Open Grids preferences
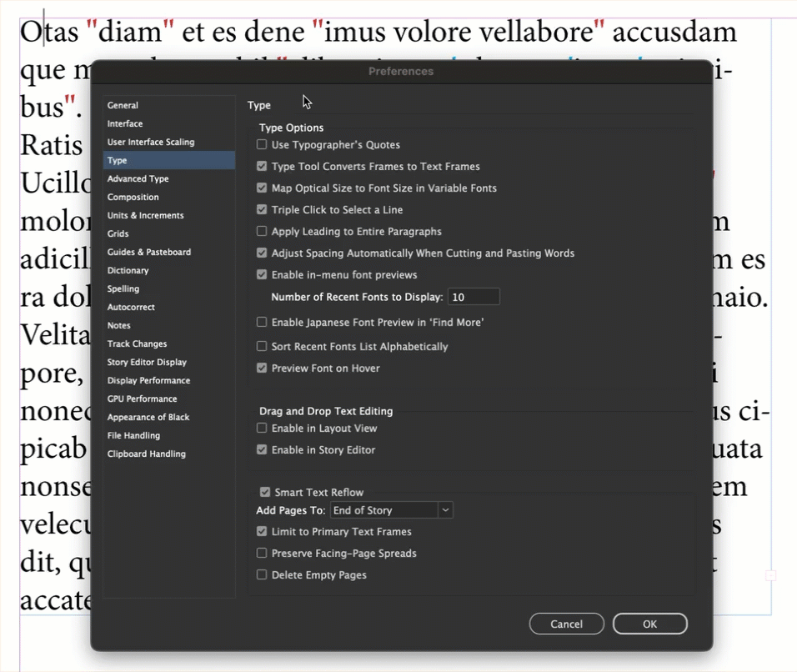 (168, 233)
